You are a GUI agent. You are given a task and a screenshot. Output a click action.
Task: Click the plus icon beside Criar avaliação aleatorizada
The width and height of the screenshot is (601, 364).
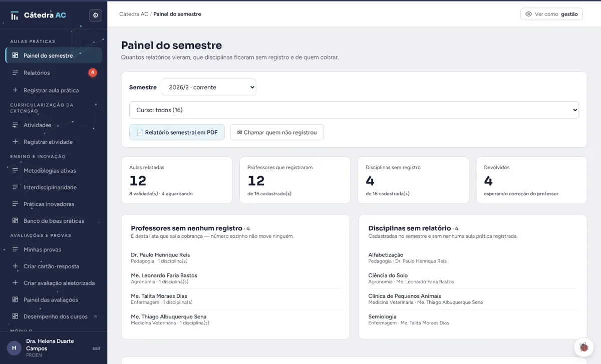[x=16, y=283]
